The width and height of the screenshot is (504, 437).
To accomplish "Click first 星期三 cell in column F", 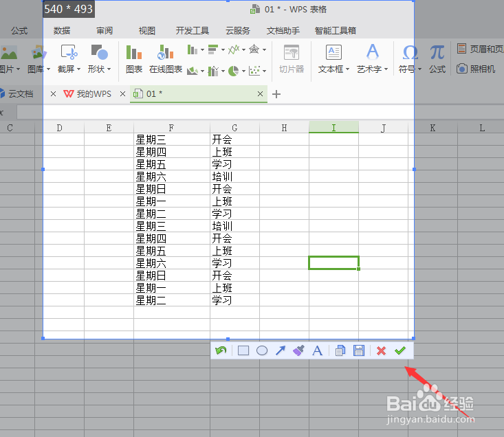I will (x=172, y=139).
